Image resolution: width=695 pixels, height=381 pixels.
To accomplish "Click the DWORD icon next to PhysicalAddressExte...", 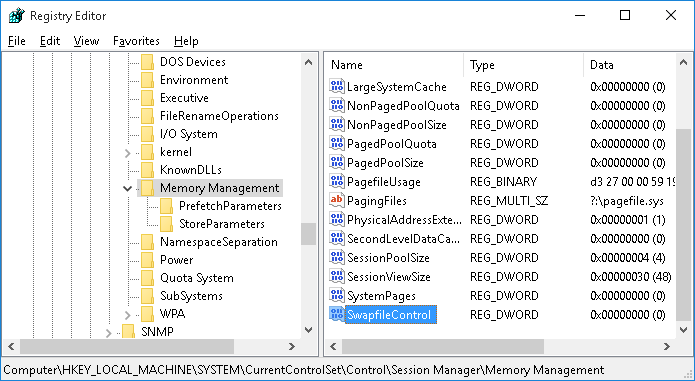I will coord(337,220).
